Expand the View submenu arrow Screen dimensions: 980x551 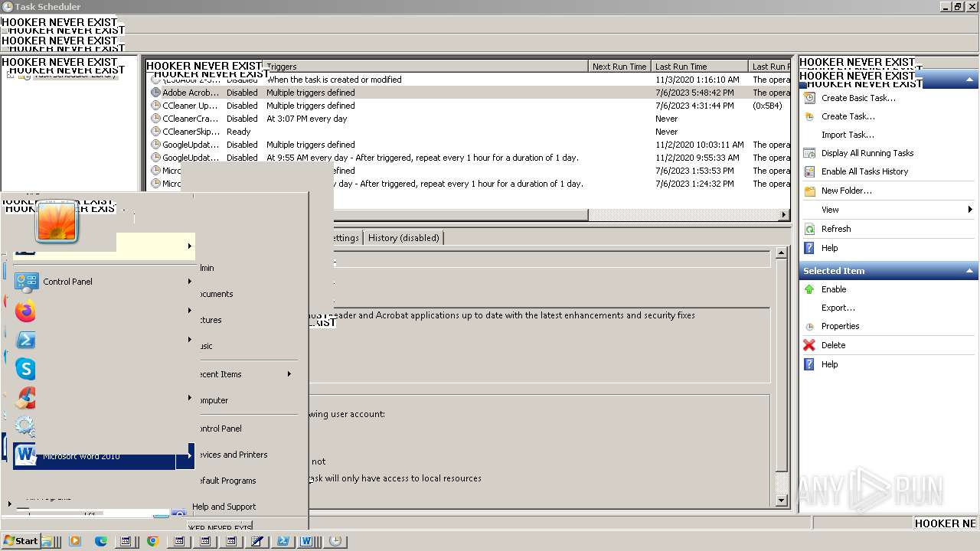(x=970, y=210)
